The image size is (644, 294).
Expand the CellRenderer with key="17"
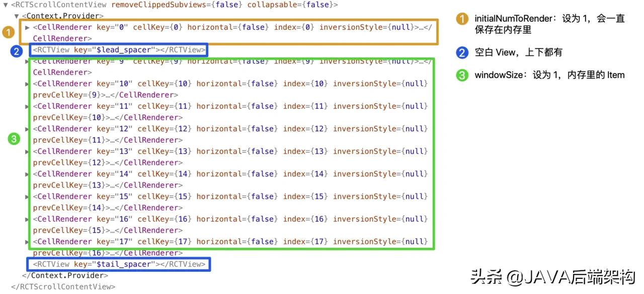[27, 242]
